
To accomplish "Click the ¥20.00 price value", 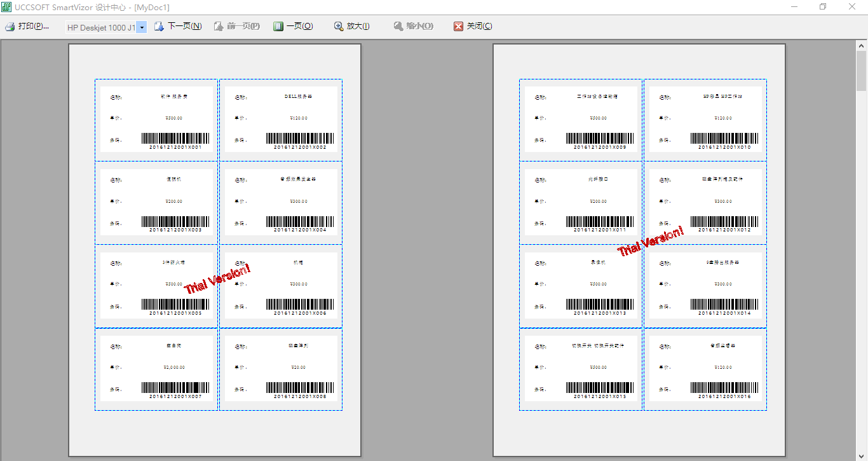I will [x=299, y=368].
